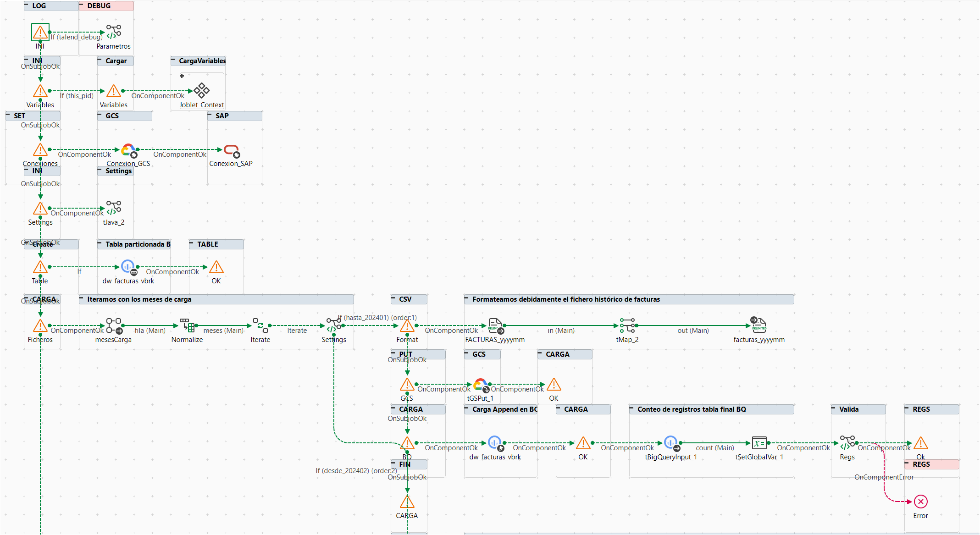Select the Valida subjob title bar
This screenshot has height=535, width=980.
858,409
